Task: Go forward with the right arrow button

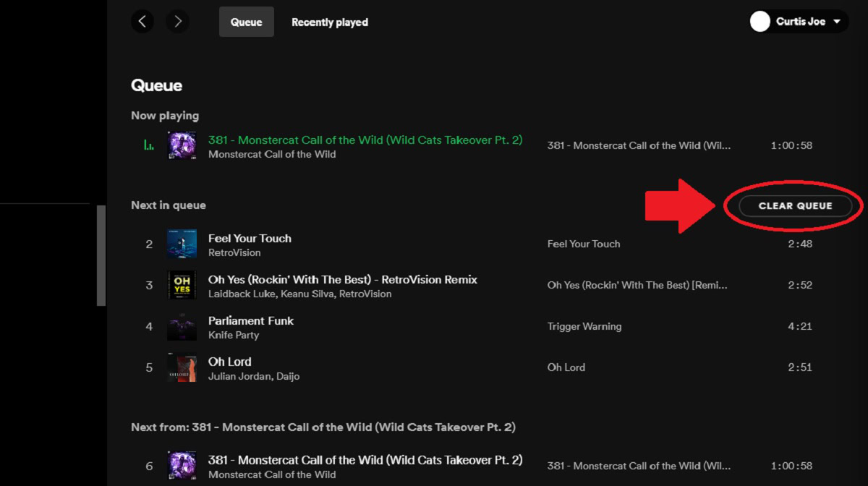Action: (177, 22)
